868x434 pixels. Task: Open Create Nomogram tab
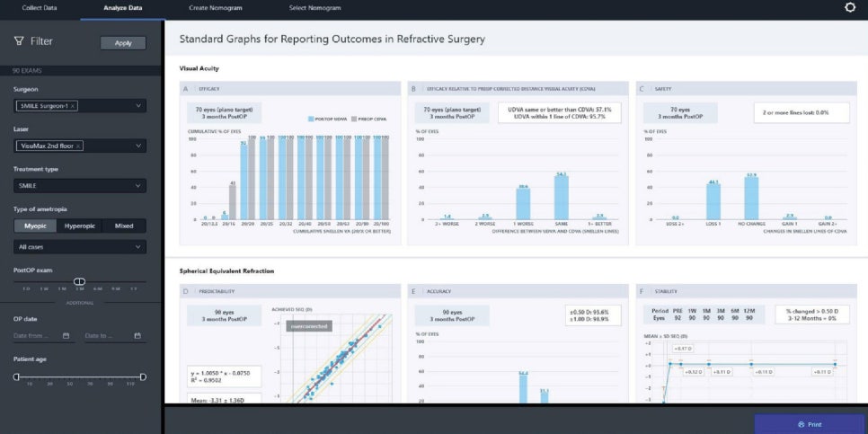point(216,8)
